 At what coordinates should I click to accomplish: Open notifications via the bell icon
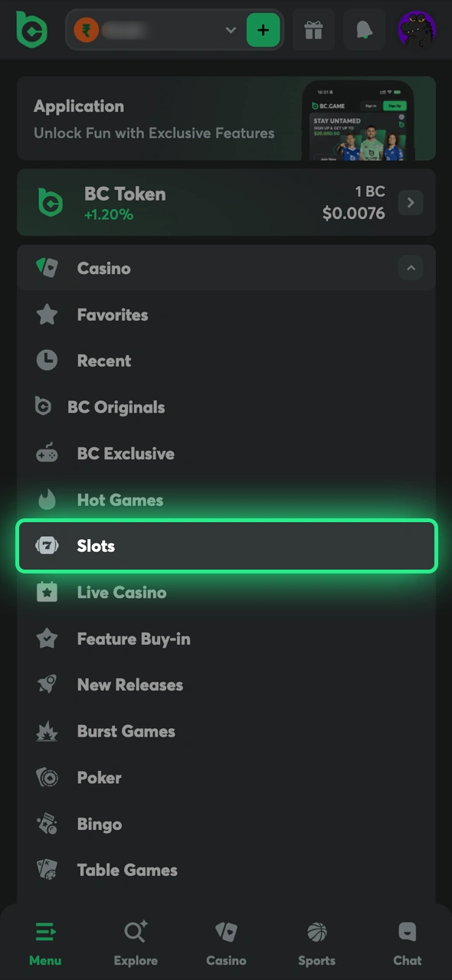[x=363, y=30]
